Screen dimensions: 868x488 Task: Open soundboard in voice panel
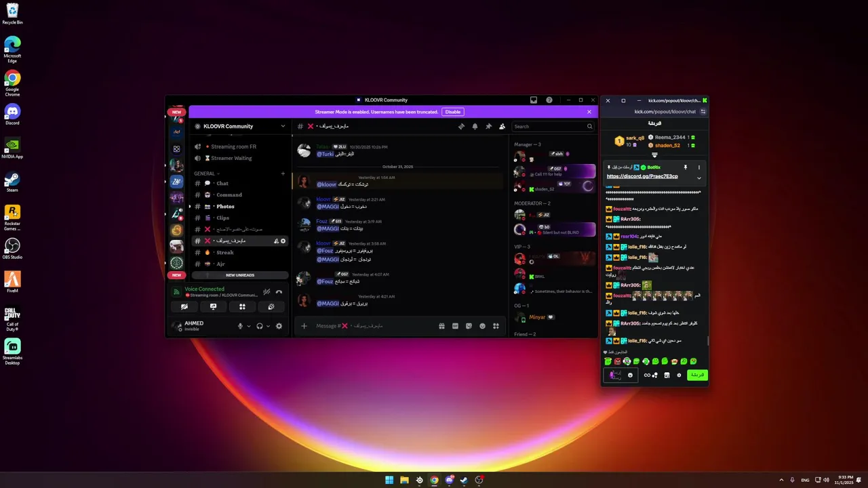click(x=271, y=306)
